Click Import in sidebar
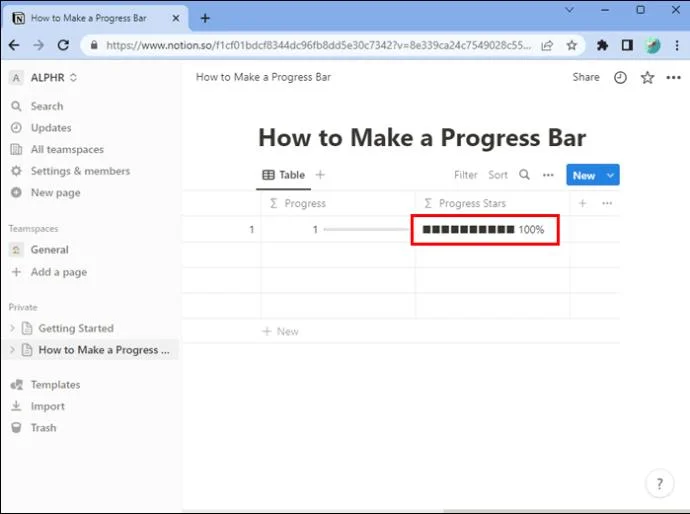The height and width of the screenshot is (514, 690). pos(48,406)
